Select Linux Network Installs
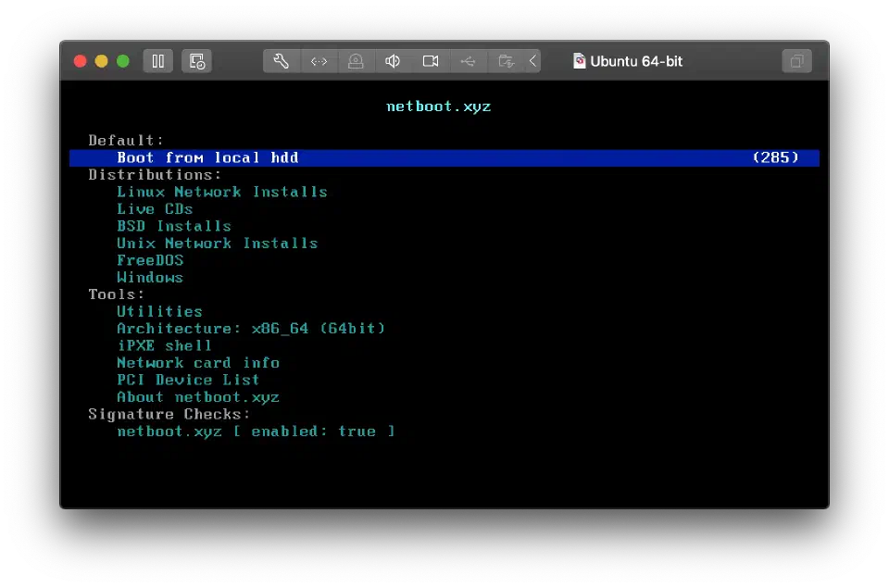 (222, 192)
